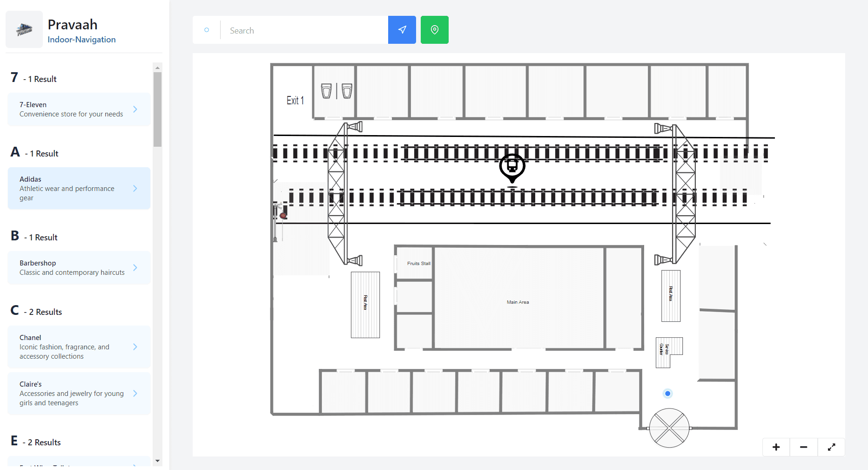868x470 pixels.
Task: Zoom out using the minus button
Action: pos(804,447)
